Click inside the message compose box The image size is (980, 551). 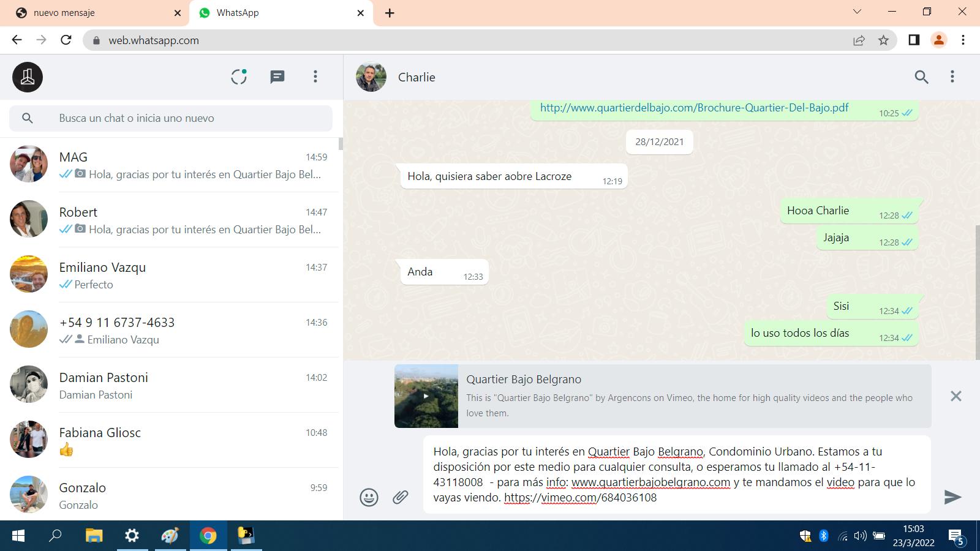pyautogui.click(x=677, y=474)
